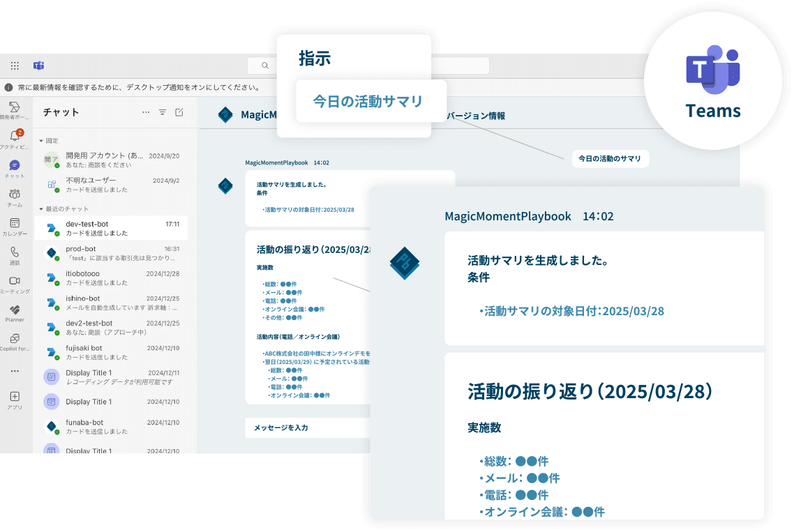Collapse the 固定 pinned chats section
Screen dimensions: 794x532
[x=41, y=141]
